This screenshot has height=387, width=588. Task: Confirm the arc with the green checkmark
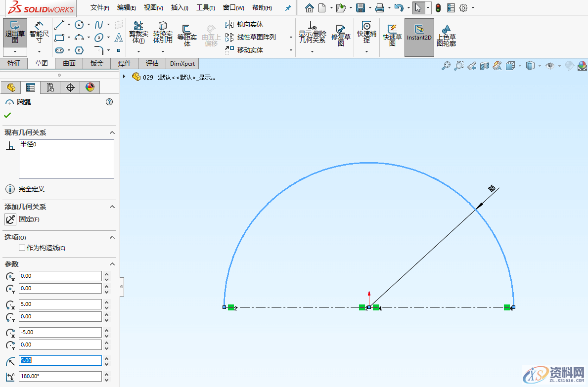click(x=8, y=115)
